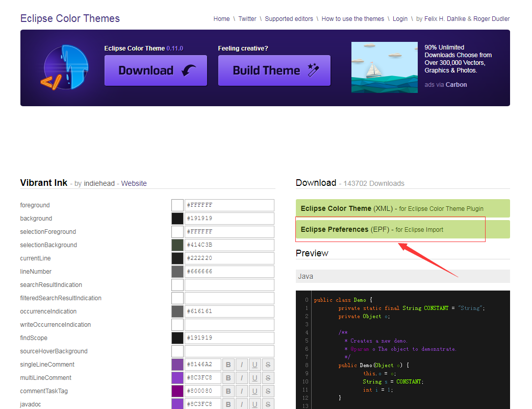Open the currentLine color swatch

point(178,258)
